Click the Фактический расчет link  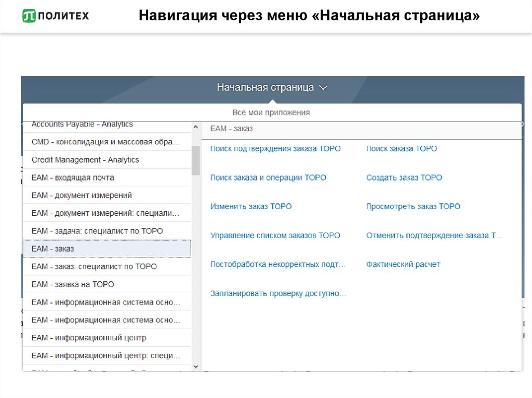tap(403, 265)
